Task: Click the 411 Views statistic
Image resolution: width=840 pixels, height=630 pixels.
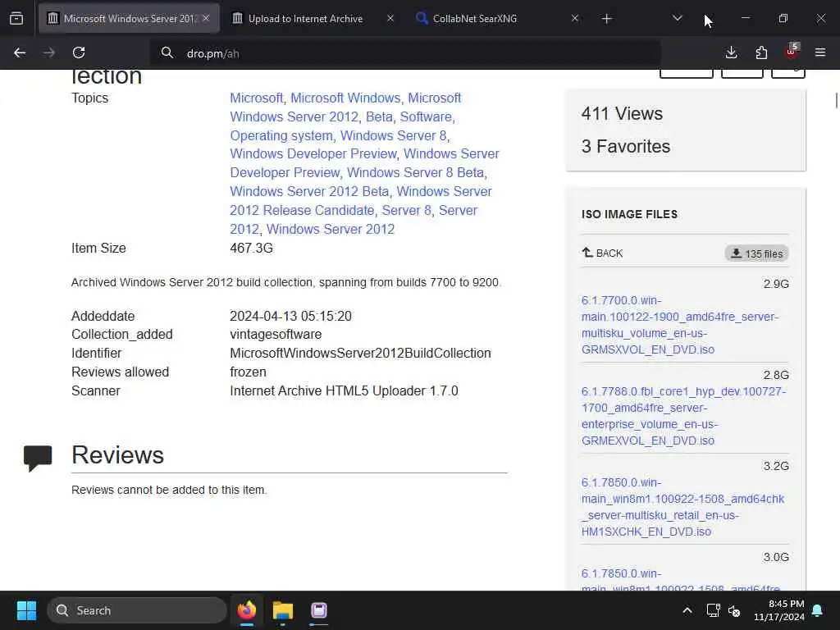Action: click(x=622, y=113)
